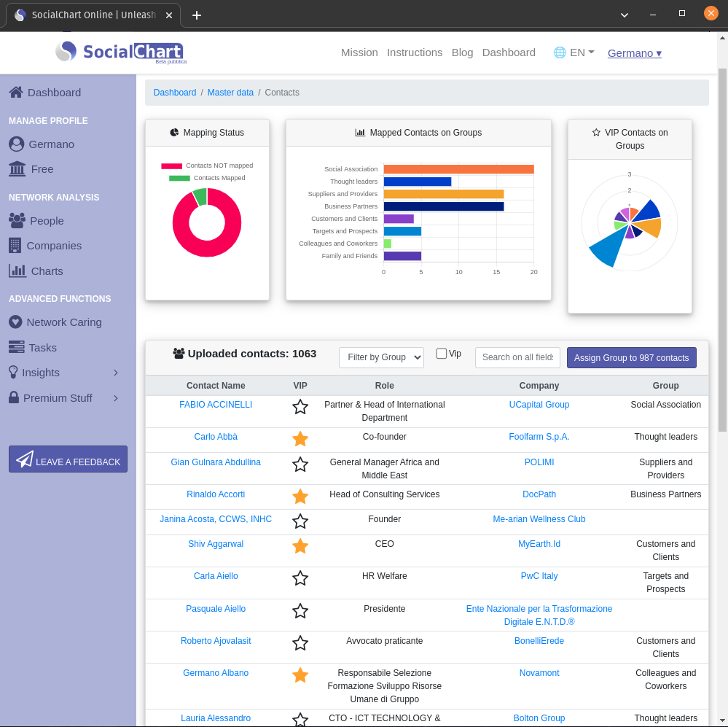728x727 pixels.
Task: Open the Filter by Group dropdown
Action: pos(381,357)
